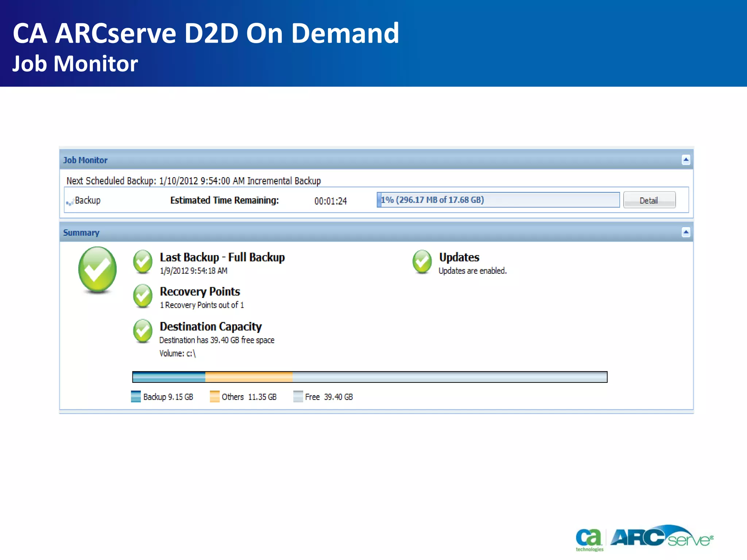
Task: Collapse the Summary panel
Action: point(686,232)
